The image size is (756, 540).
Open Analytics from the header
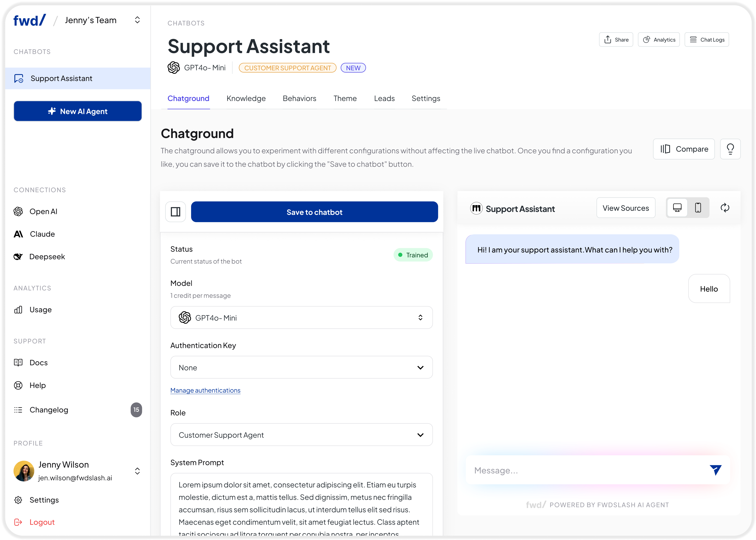pyautogui.click(x=659, y=40)
